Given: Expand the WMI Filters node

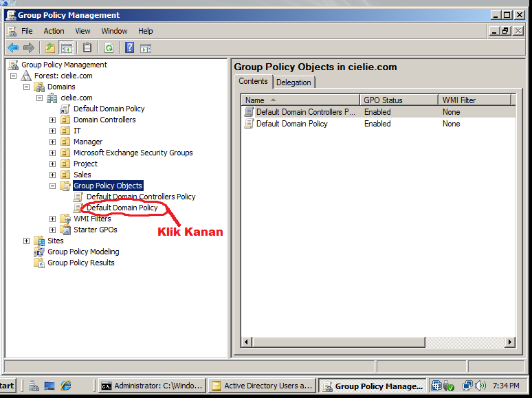Looking at the screenshot, I should [x=53, y=219].
